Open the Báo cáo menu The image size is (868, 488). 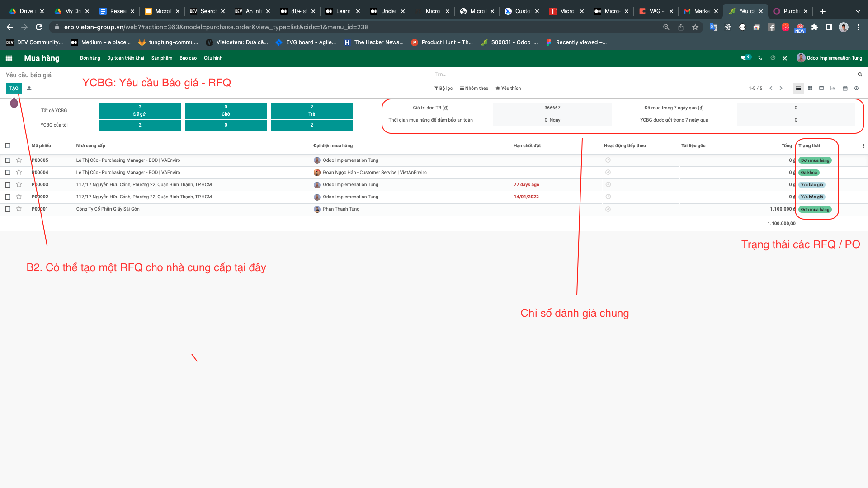click(x=188, y=58)
